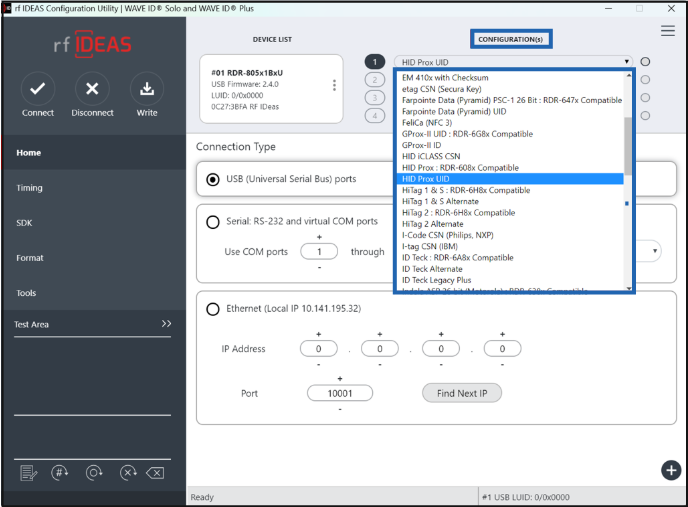
Task: Click the Find Next IP button
Action: [x=462, y=393]
